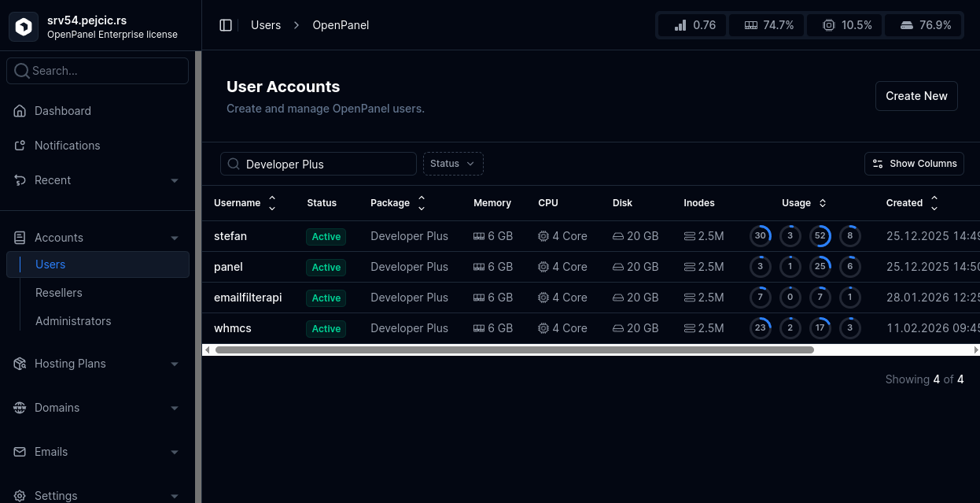980x503 pixels.
Task: Open the Status filter dropdown
Action: click(453, 164)
